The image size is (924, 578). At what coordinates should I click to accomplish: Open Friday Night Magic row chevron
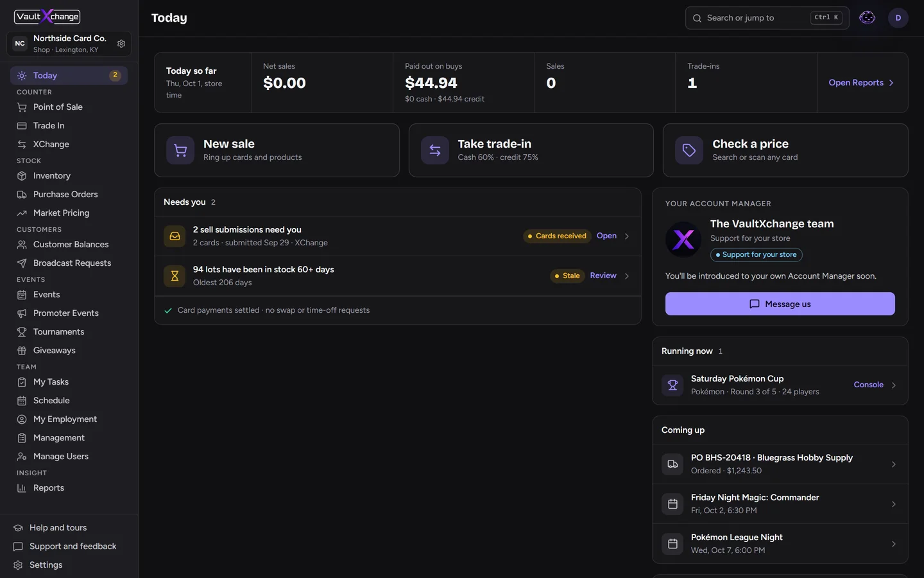(x=894, y=504)
